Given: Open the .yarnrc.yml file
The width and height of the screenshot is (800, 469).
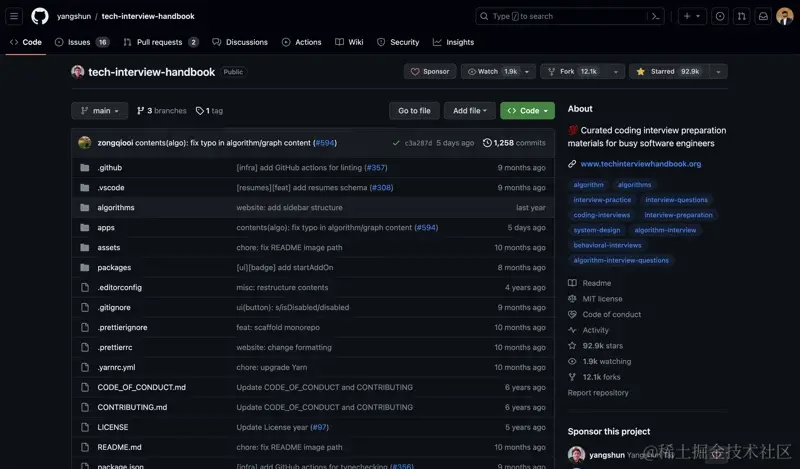Looking at the screenshot, I should point(116,367).
